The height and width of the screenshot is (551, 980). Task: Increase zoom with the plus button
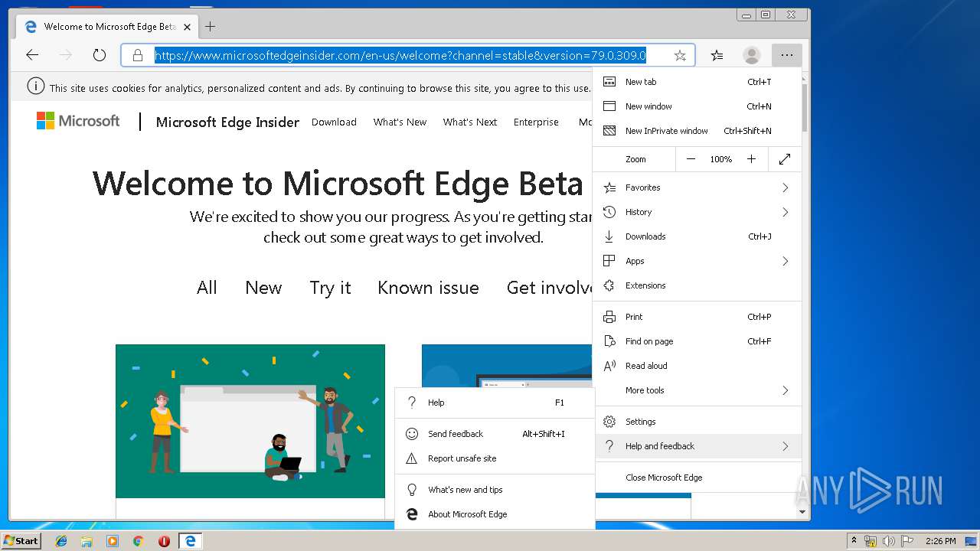click(x=752, y=159)
